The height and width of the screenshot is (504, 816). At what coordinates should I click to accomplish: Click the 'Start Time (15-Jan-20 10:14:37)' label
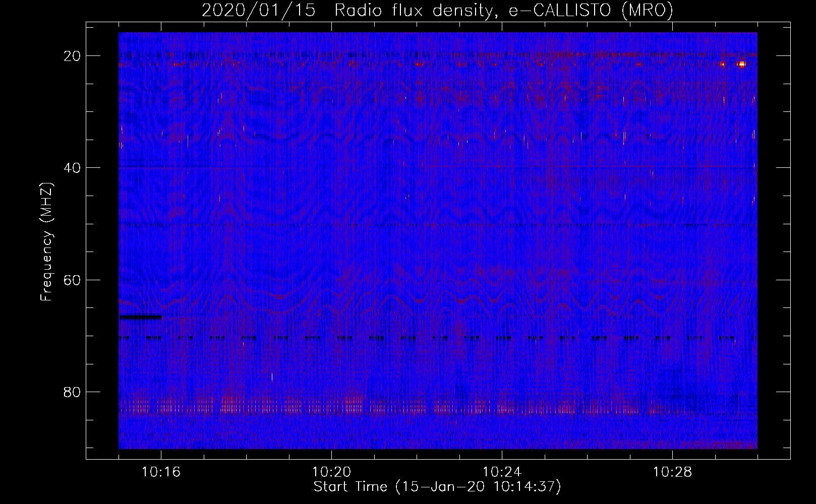pos(437,487)
